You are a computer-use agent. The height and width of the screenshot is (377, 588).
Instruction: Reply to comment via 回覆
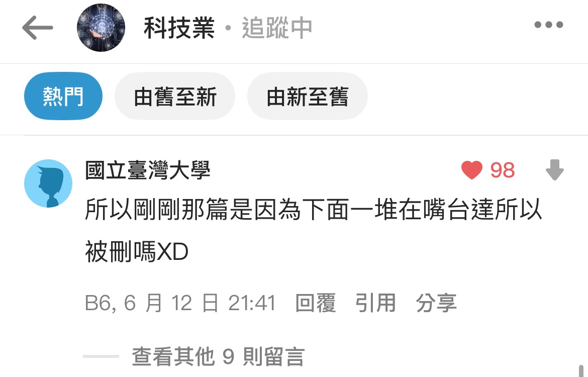pyautogui.click(x=316, y=303)
